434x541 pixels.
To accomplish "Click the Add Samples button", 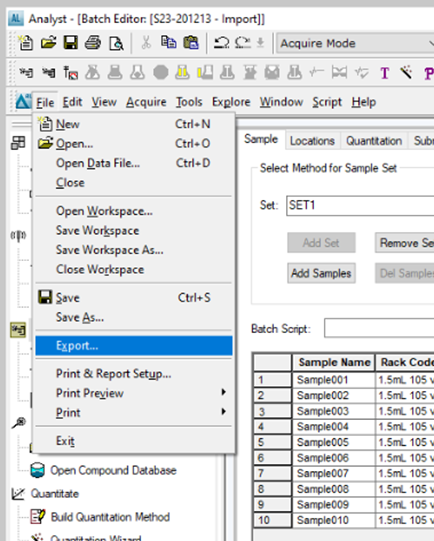I will pos(321,273).
